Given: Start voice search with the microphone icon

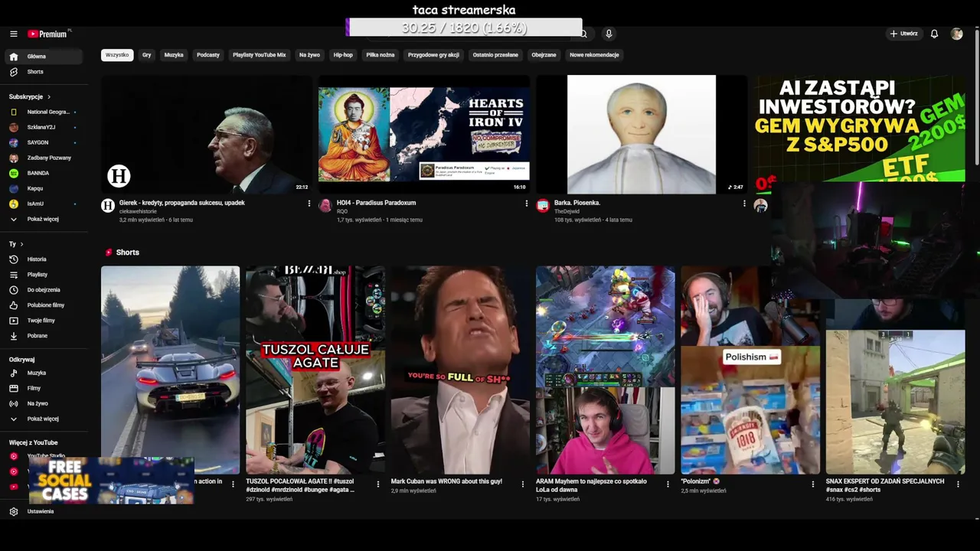Looking at the screenshot, I should point(609,34).
